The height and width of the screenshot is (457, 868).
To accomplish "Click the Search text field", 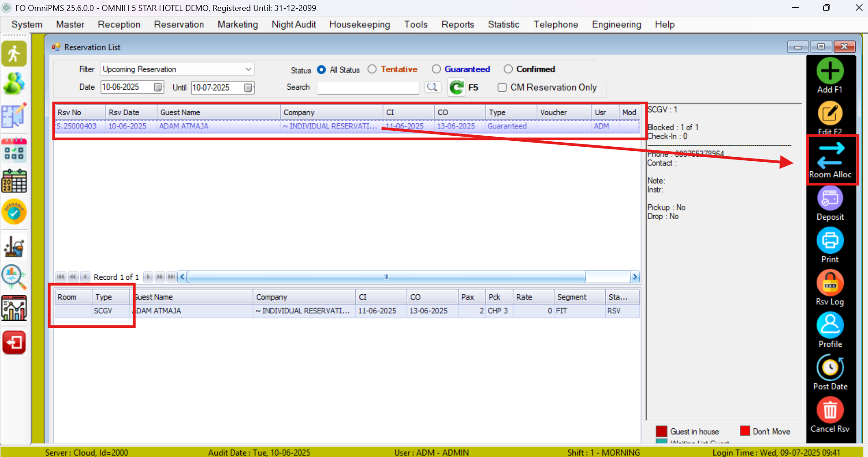I will pyautogui.click(x=368, y=87).
